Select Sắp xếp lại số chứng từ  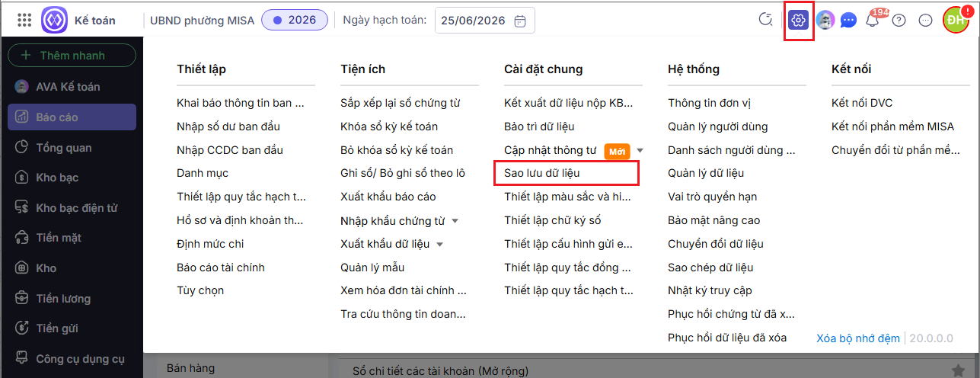point(401,103)
